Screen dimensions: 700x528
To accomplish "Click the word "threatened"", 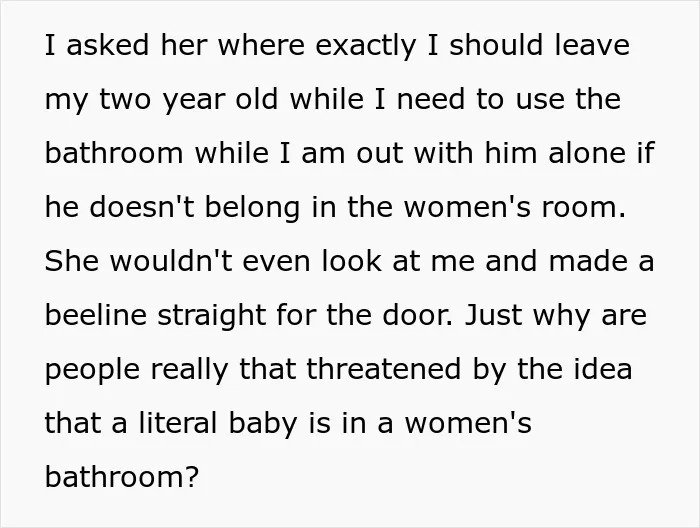I will 383,369.
